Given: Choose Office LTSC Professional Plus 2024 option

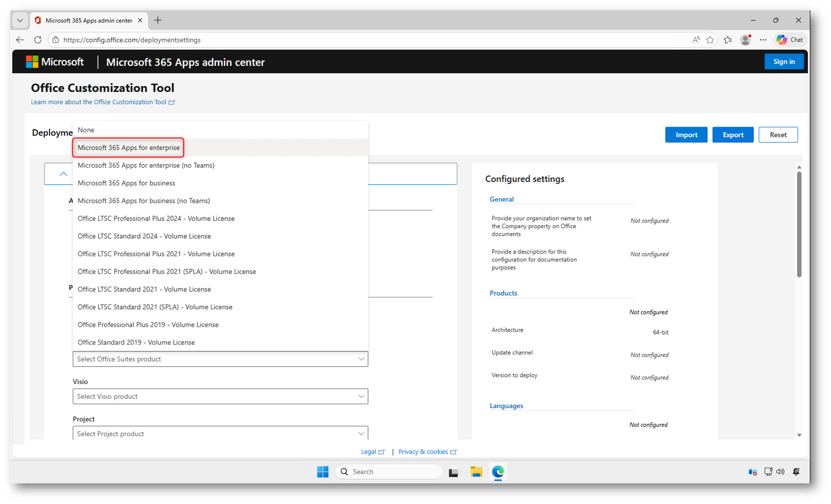Looking at the screenshot, I should (x=156, y=219).
